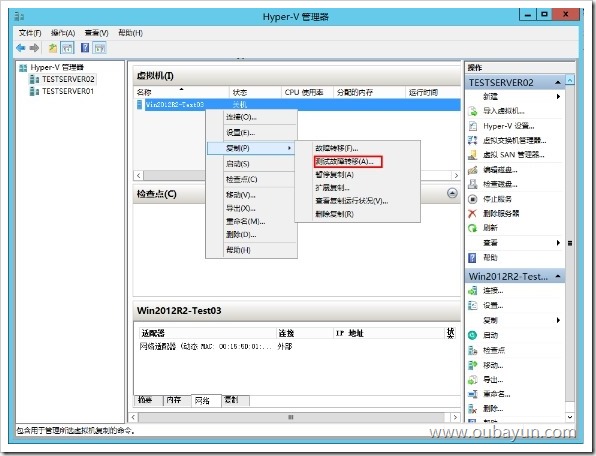Click 编辑磁盘 in the Actions pane
The image size is (596, 456).
[x=500, y=170]
